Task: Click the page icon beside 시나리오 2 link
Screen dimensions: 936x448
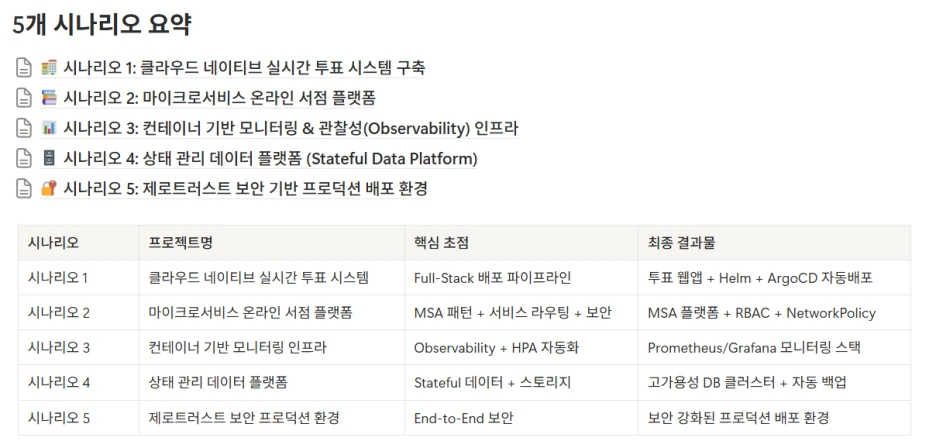Action: 23,98
